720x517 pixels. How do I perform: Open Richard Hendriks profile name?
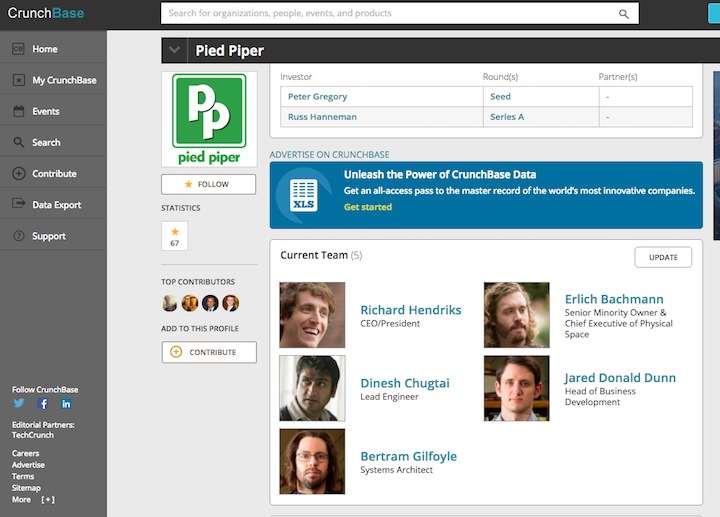coord(411,310)
